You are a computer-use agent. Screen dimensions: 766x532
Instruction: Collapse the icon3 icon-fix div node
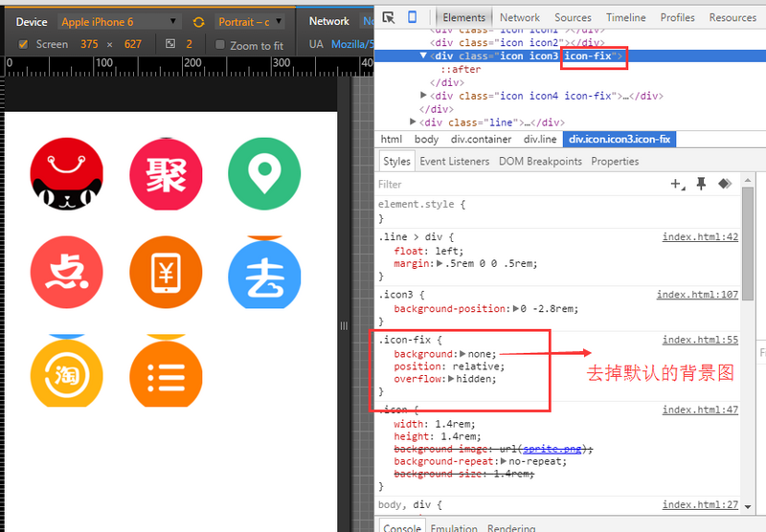(x=424, y=56)
